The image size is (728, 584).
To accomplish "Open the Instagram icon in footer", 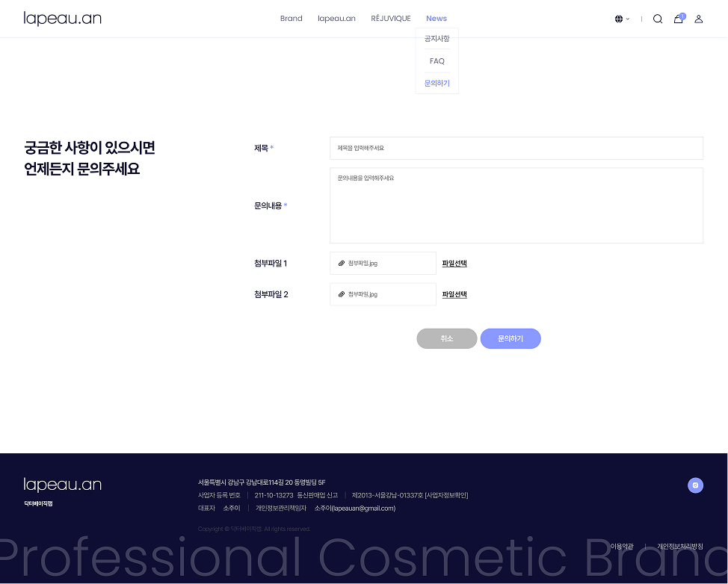I will [x=695, y=485].
